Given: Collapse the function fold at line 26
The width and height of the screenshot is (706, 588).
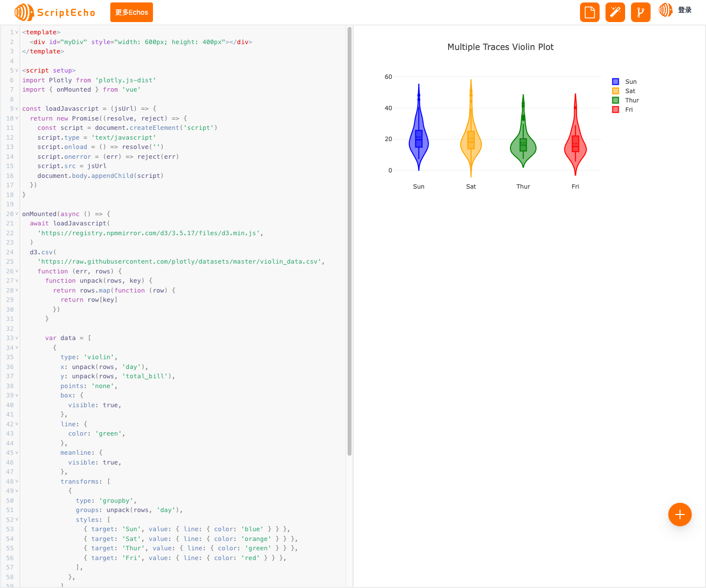Looking at the screenshot, I should (17, 271).
